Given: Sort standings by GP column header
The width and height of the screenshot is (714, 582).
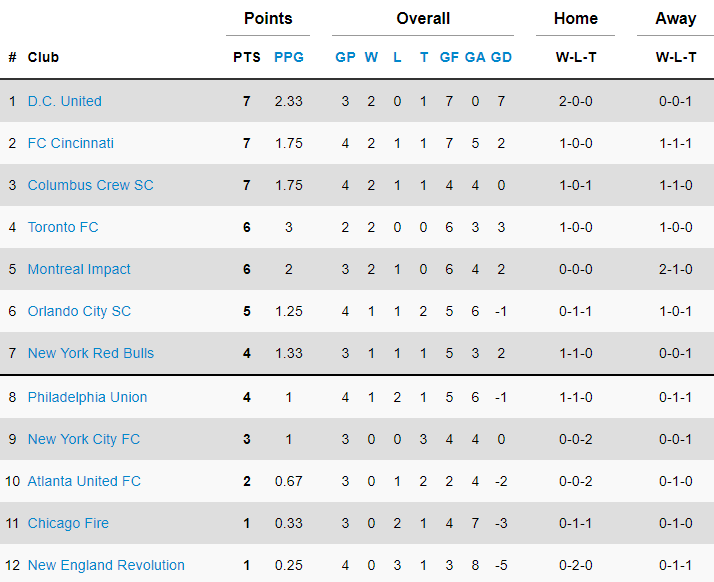Looking at the screenshot, I should tap(345, 57).
